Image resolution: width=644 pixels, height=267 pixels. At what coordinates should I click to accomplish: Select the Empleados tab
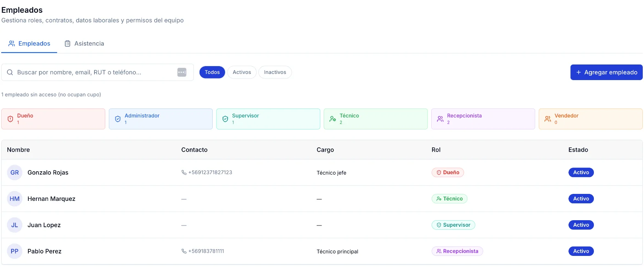point(29,44)
